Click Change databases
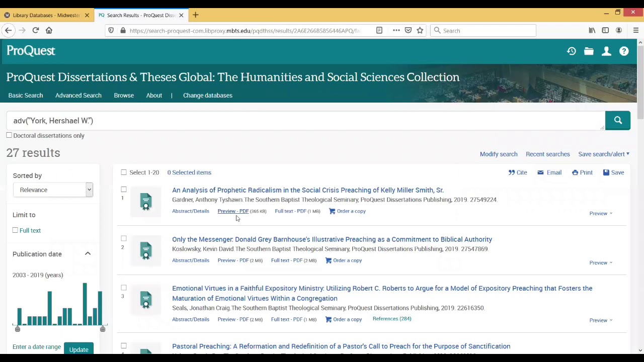 pos(208,96)
